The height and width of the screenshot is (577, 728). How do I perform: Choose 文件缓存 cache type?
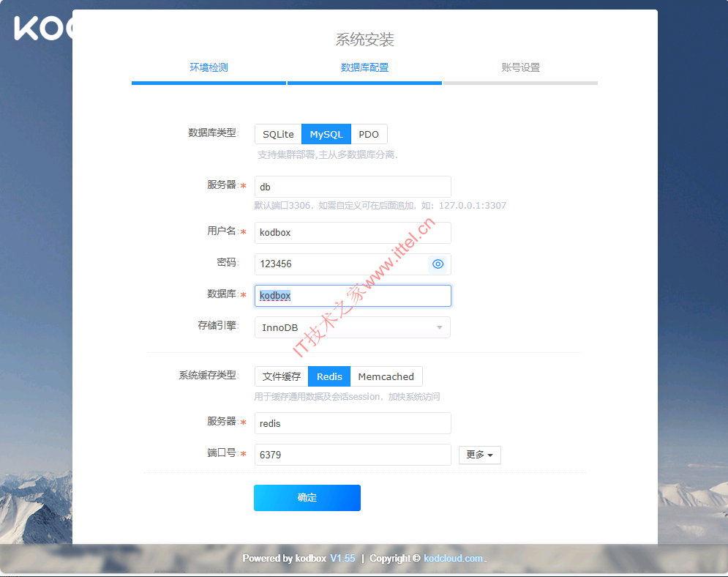[x=282, y=376]
